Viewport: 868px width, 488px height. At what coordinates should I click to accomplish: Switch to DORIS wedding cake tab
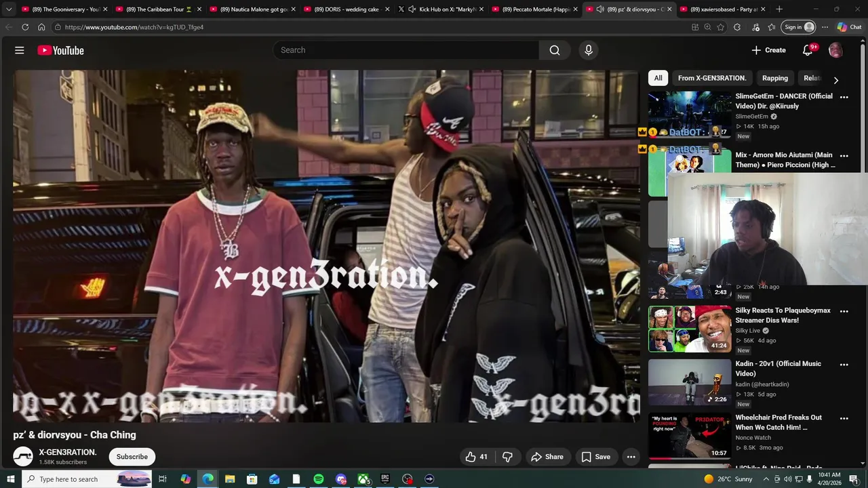click(348, 9)
